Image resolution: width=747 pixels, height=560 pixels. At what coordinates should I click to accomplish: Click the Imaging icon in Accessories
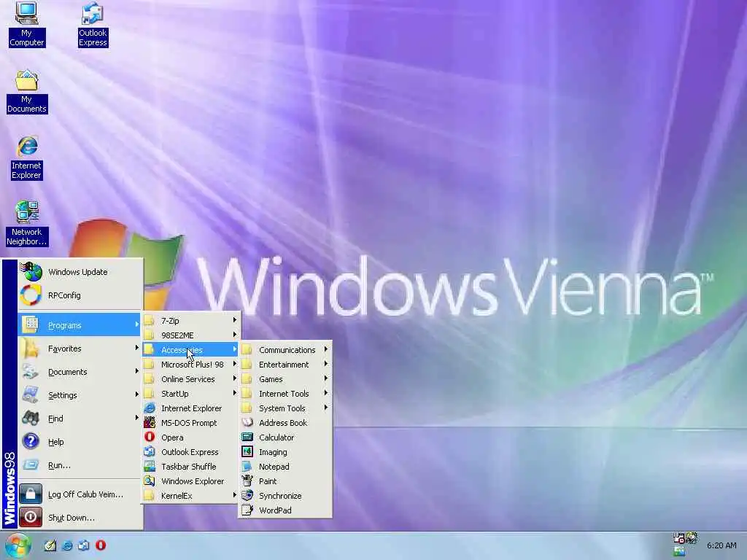[x=247, y=451]
